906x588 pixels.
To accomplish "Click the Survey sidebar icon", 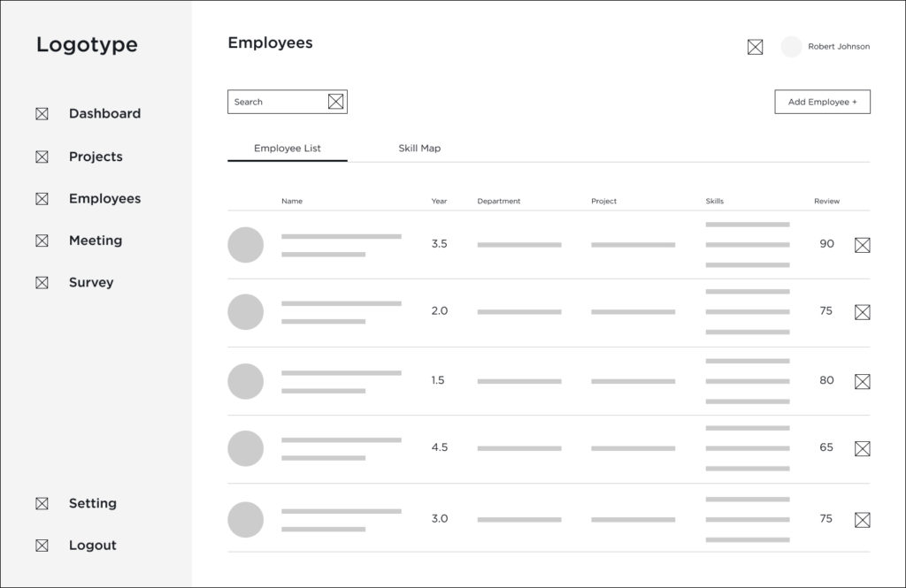I will pos(42,283).
